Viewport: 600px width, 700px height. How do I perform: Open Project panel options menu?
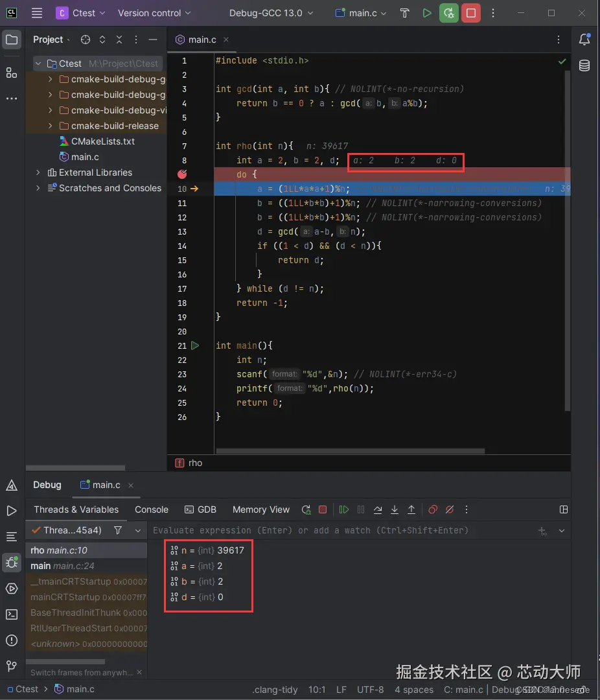click(x=135, y=40)
